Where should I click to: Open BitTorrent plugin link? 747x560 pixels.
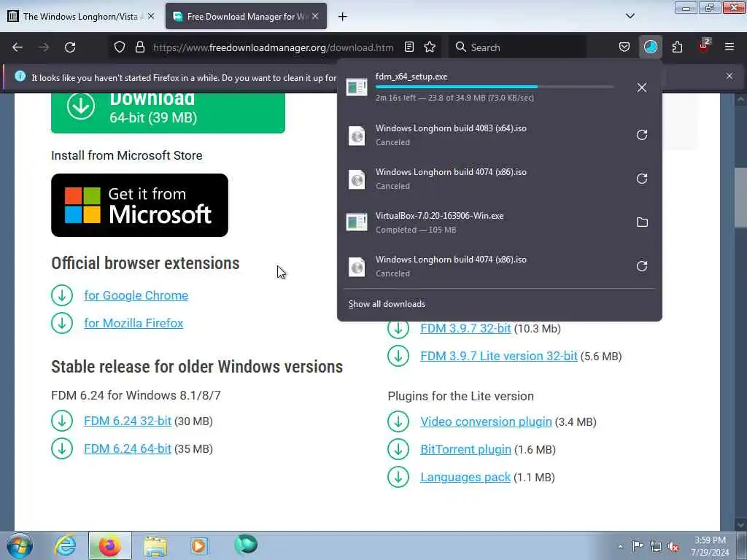click(465, 449)
